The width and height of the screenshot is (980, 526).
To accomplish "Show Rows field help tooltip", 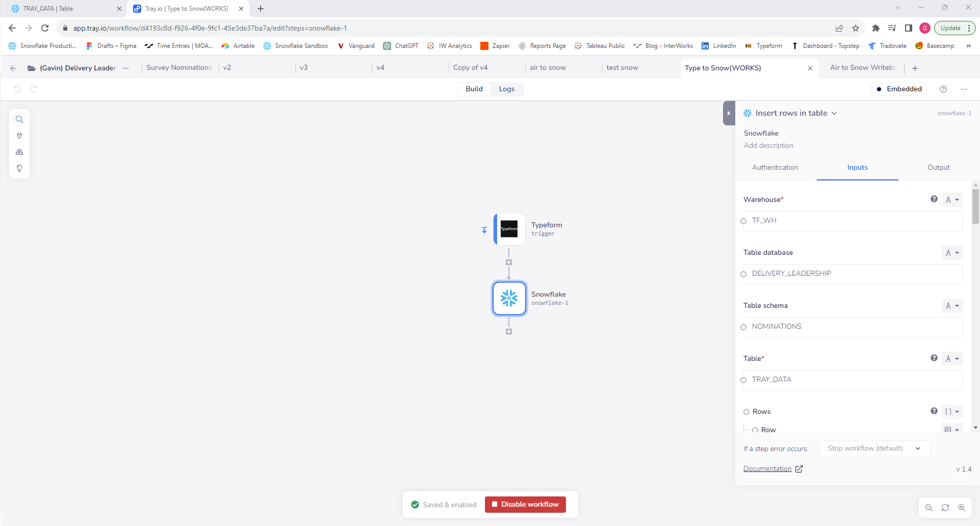I will 934,411.
